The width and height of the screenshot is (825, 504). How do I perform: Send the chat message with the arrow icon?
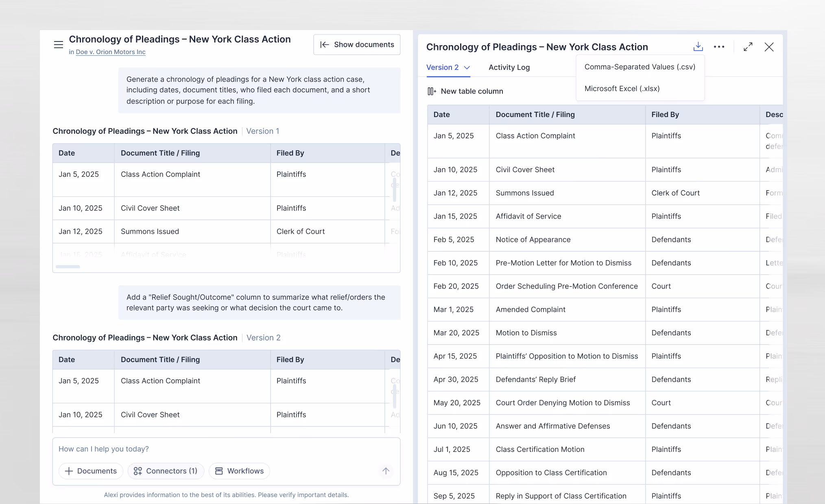coord(386,471)
